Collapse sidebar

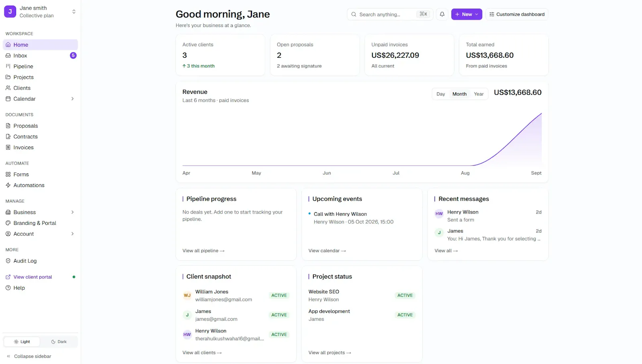coord(29,356)
